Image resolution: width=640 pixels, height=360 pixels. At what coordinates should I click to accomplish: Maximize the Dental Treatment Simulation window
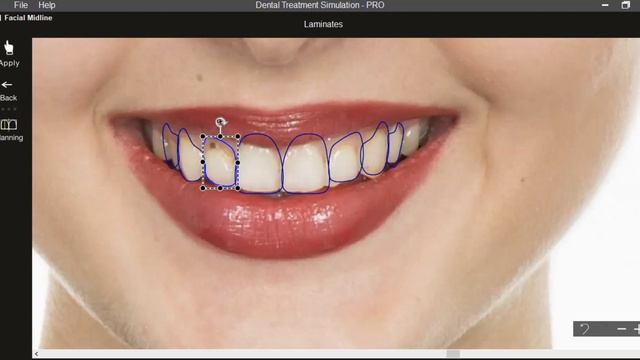point(626,5)
